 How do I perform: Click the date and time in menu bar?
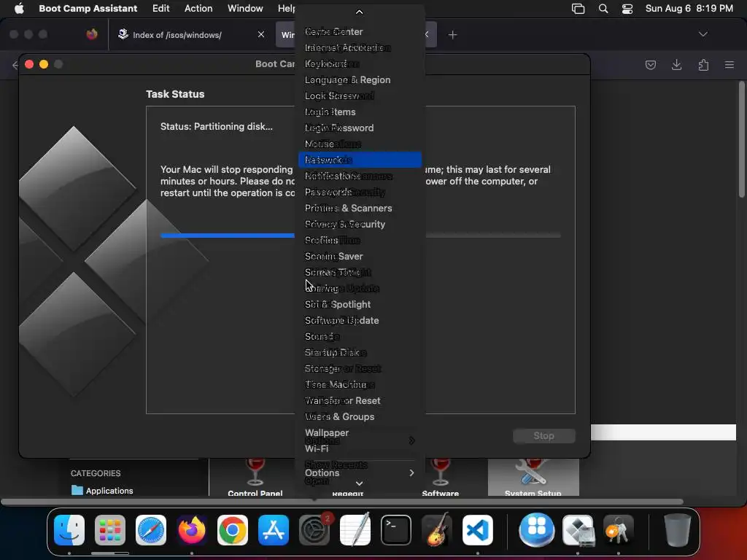tap(689, 8)
